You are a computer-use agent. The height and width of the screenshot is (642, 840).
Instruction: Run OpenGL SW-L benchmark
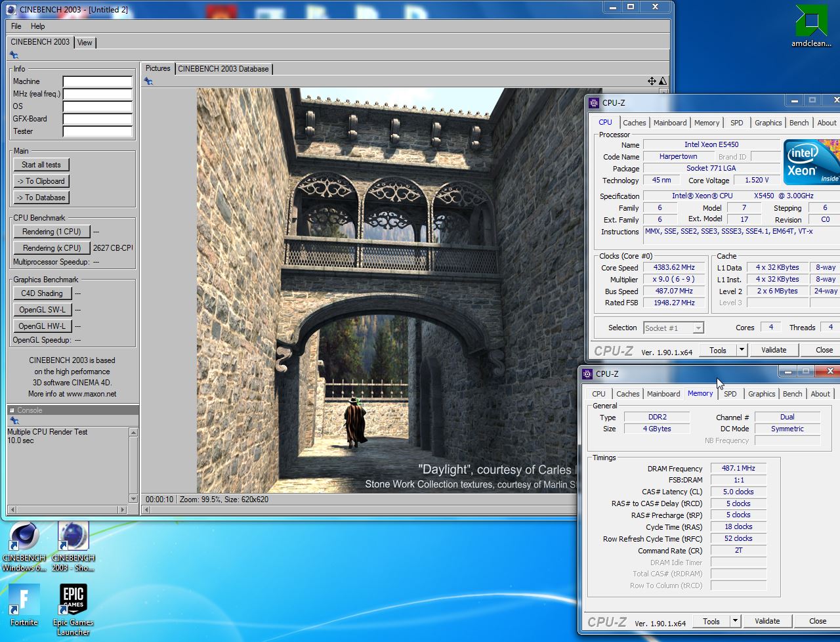42,310
